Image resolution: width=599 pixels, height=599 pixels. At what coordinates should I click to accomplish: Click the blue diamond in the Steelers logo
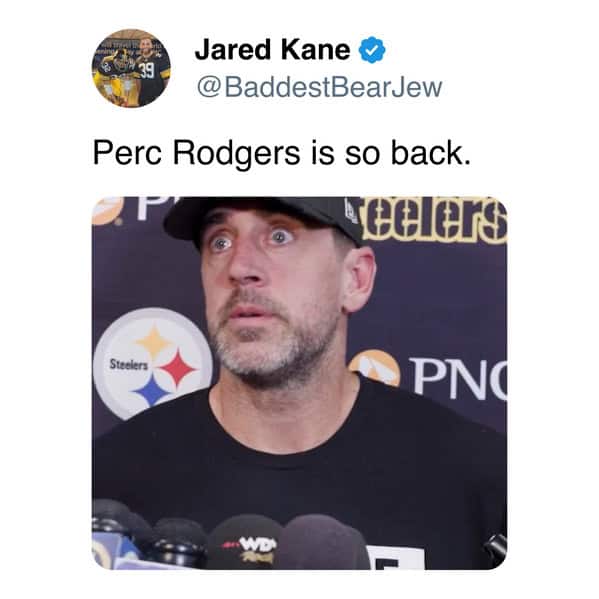153,390
